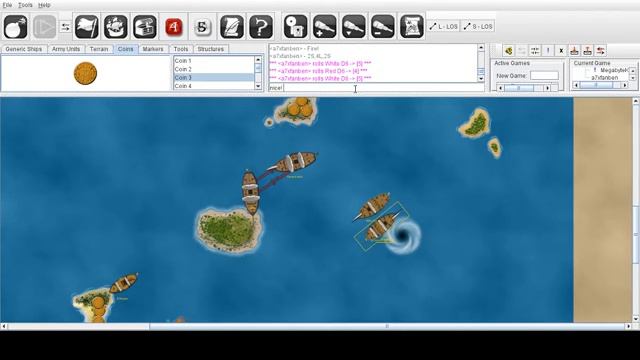This screenshot has width=640, height=360.
Task: Select Coin 4 in the list
Action: (x=214, y=86)
